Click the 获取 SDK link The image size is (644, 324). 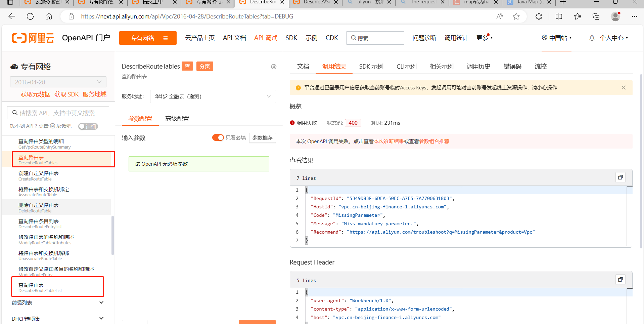pyautogui.click(x=66, y=94)
